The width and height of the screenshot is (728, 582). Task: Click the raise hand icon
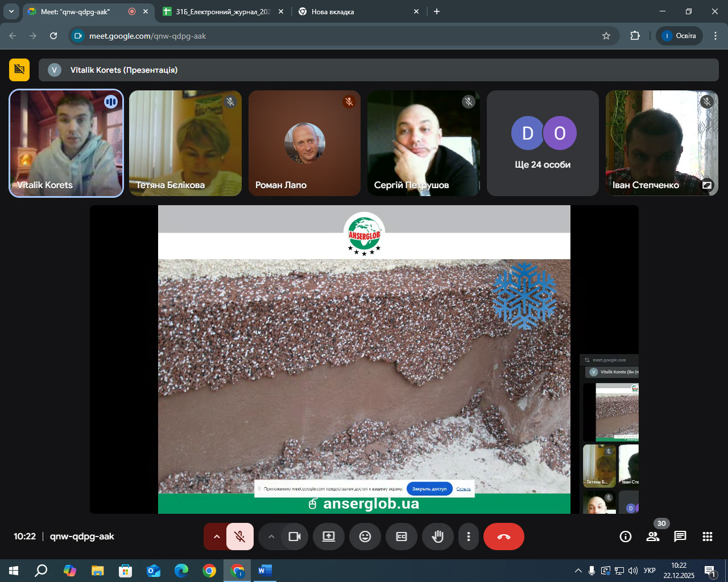pyautogui.click(x=437, y=537)
